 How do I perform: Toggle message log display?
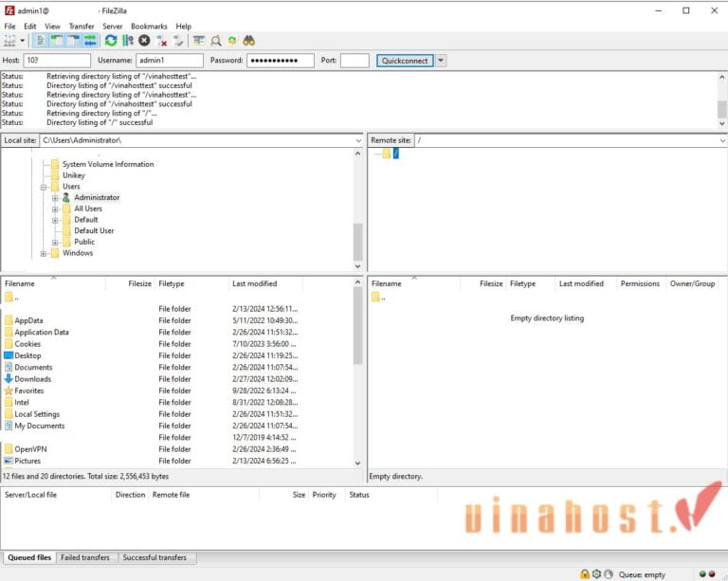tap(41, 41)
